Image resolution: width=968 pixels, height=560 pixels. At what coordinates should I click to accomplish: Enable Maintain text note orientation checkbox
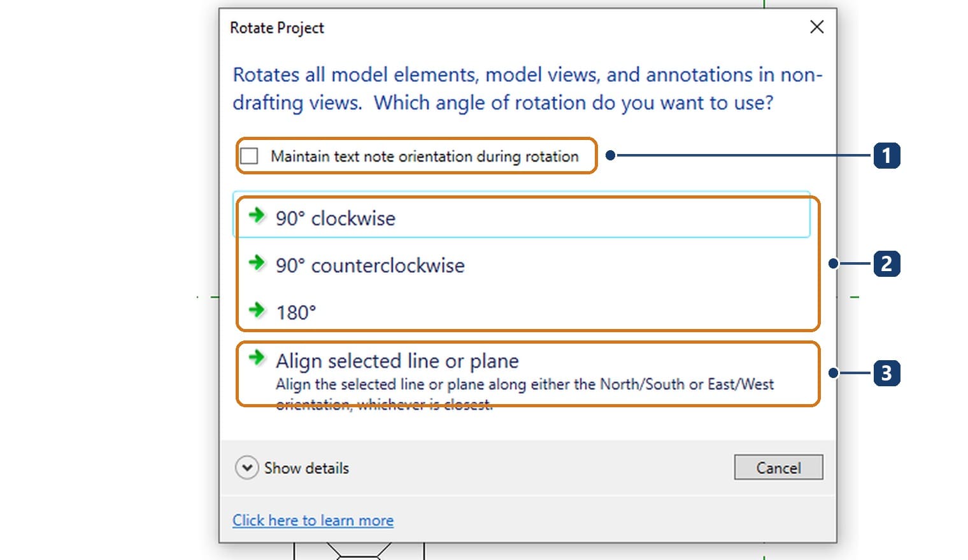249,156
